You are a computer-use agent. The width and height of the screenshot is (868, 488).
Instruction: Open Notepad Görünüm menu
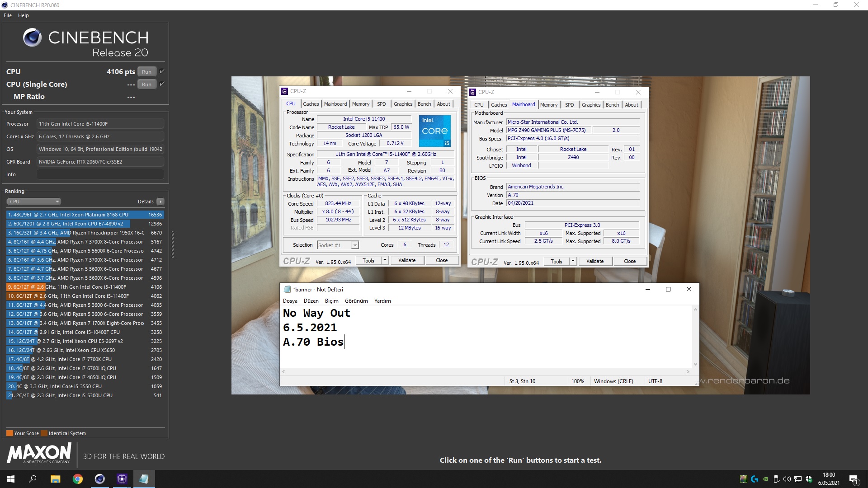[x=356, y=301]
